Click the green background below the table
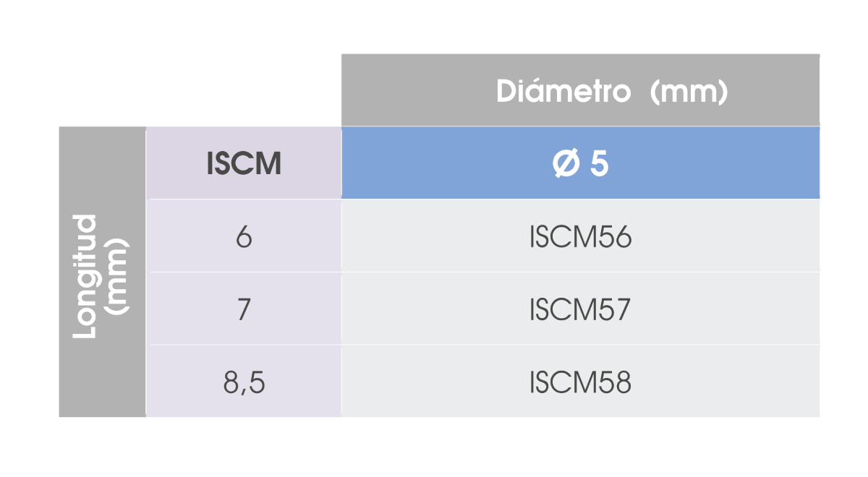This screenshot has width=868, height=477. click(x=434, y=448)
